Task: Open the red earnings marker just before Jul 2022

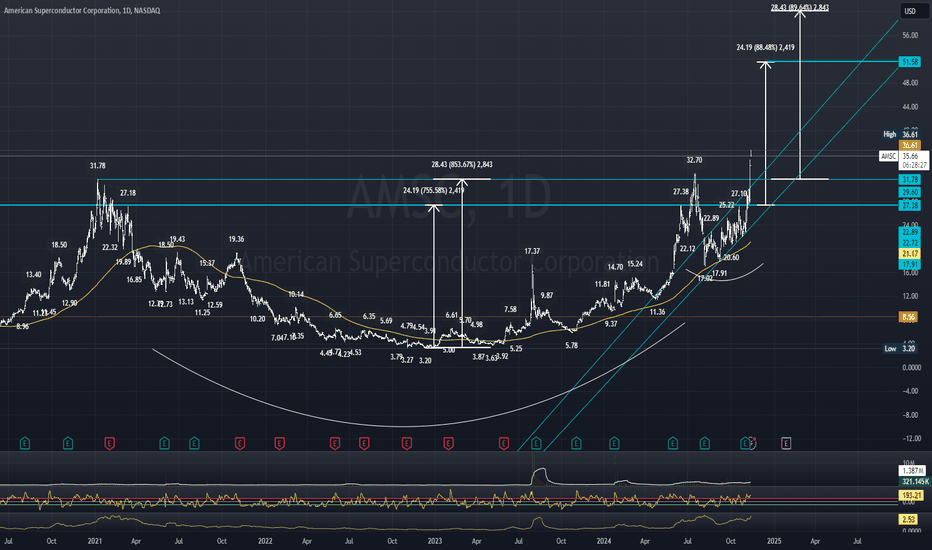Action: click(335, 443)
